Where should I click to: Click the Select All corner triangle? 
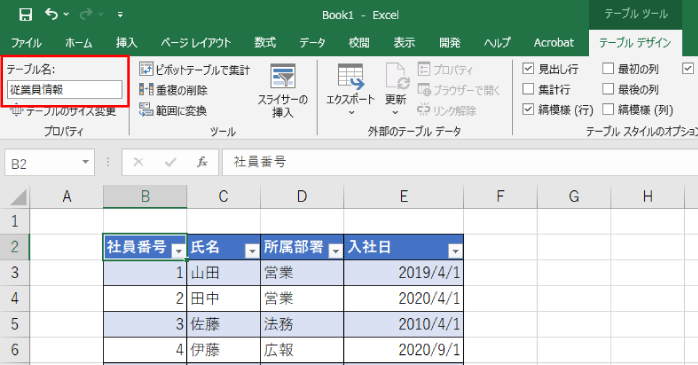pyautogui.click(x=18, y=197)
